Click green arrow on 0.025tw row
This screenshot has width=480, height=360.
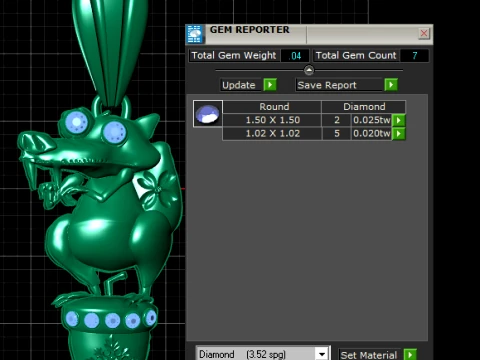[399, 120]
